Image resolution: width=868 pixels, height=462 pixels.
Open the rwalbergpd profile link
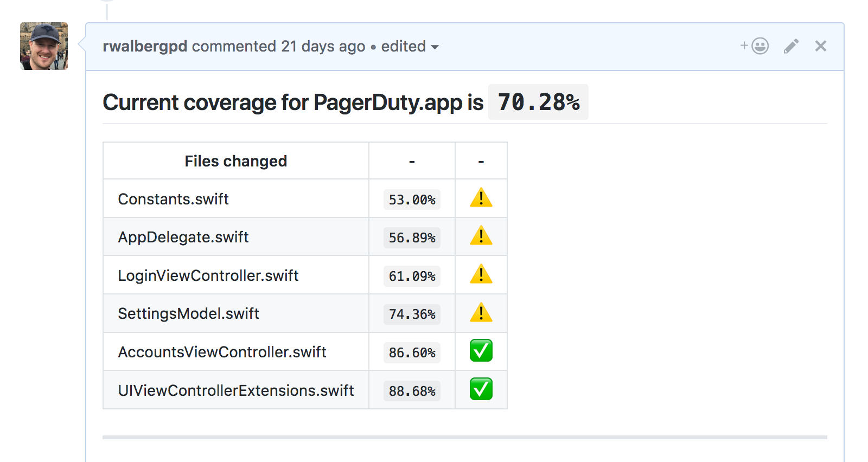(145, 47)
